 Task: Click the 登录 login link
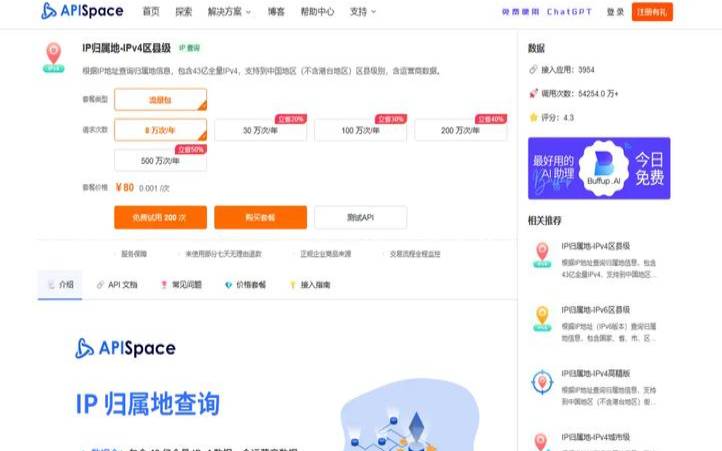click(615, 12)
